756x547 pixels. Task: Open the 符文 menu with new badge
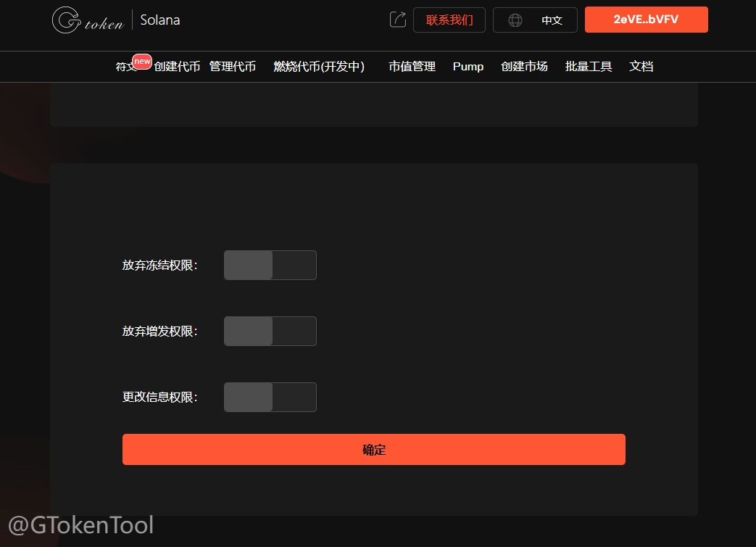(x=127, y=67)
